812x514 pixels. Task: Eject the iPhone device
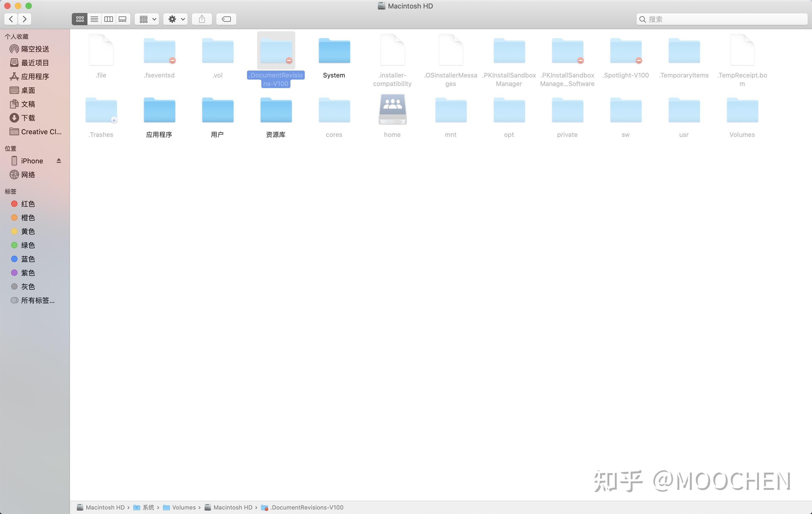(x=59, y=161)
